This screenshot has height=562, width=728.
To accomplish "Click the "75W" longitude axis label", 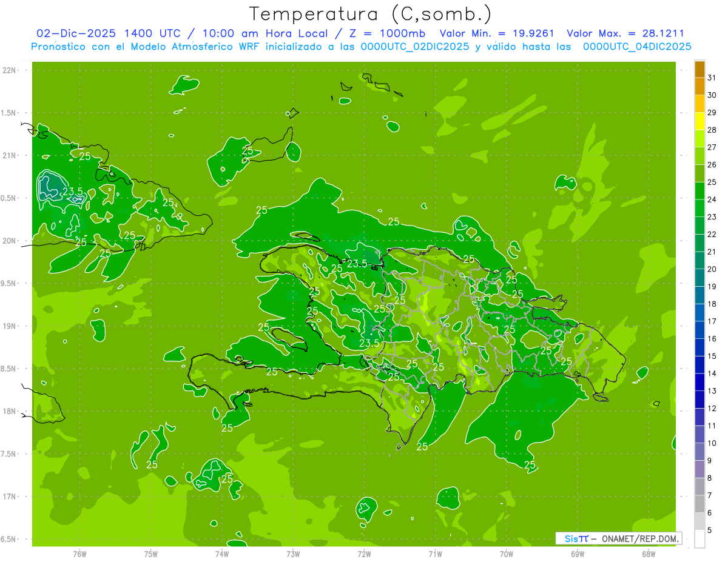I will (x=151, y=554).
